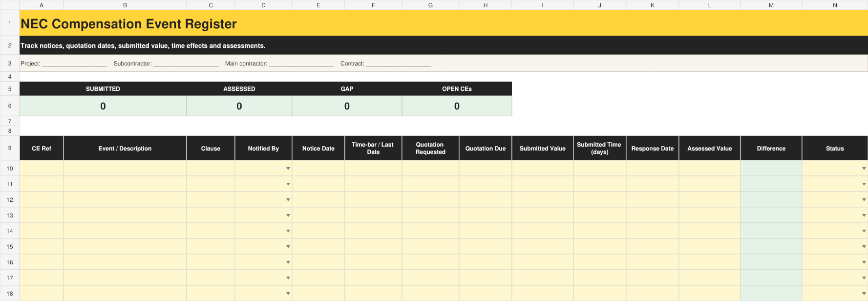Viewport: 868px width, 301px height.
Task: Open Notified By dropdown in row 12
Action: (288, 200)
